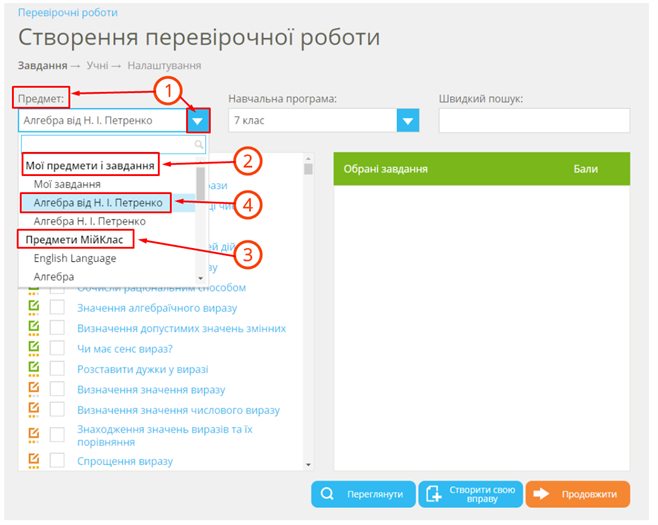This screenshot has height=525, width=658.
Task: Check the box next to 'Визначення значення виразу'
Action: pyautogui.click(x=57, y=389)
